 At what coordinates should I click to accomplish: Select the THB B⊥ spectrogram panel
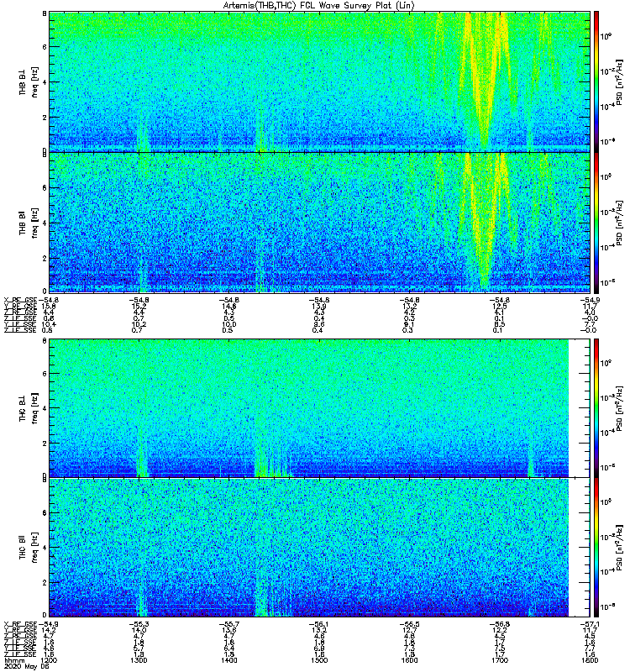319,81
